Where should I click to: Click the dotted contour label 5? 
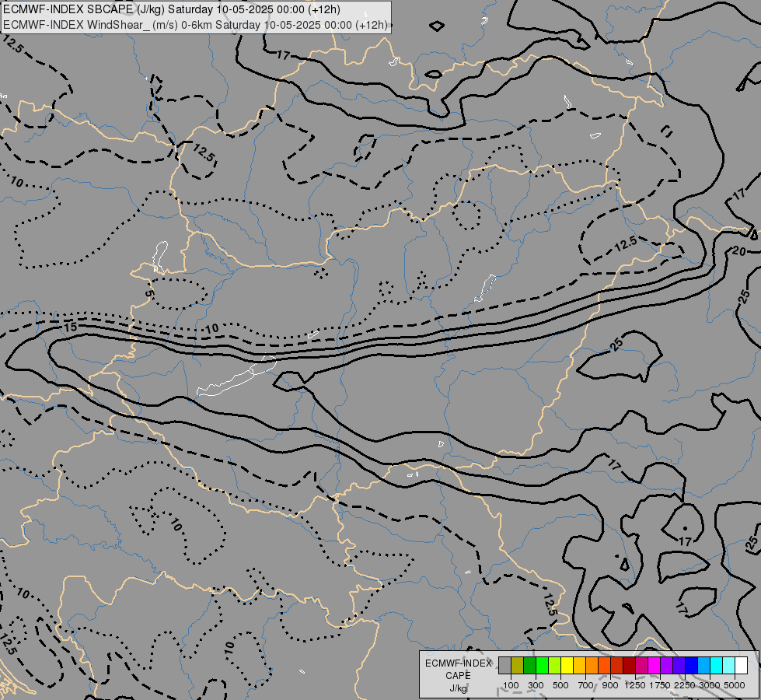pyautogui.click(x=149, y=294)
